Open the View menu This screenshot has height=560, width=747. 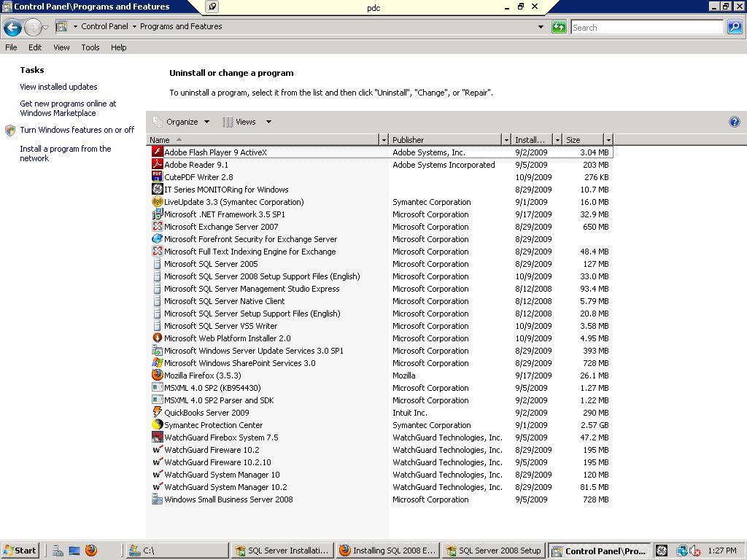61,47
